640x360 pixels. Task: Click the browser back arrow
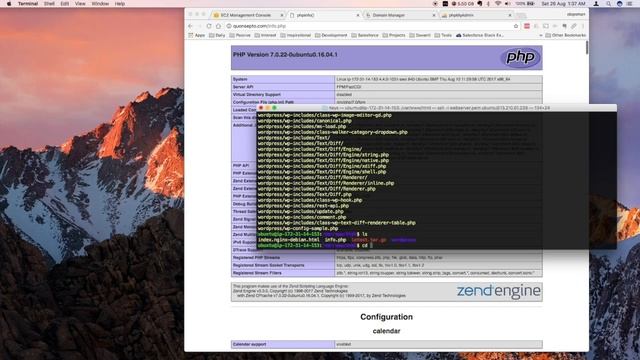pos(191,26)
